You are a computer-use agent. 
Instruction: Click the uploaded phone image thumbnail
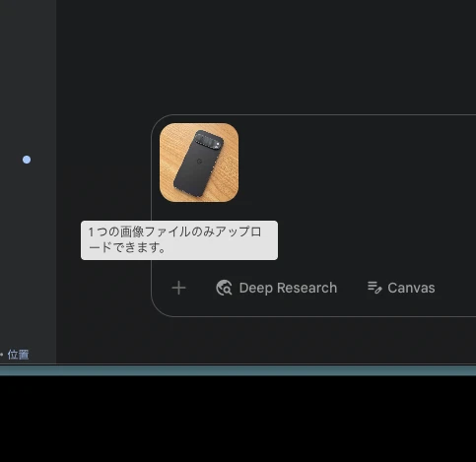(199, 163)
